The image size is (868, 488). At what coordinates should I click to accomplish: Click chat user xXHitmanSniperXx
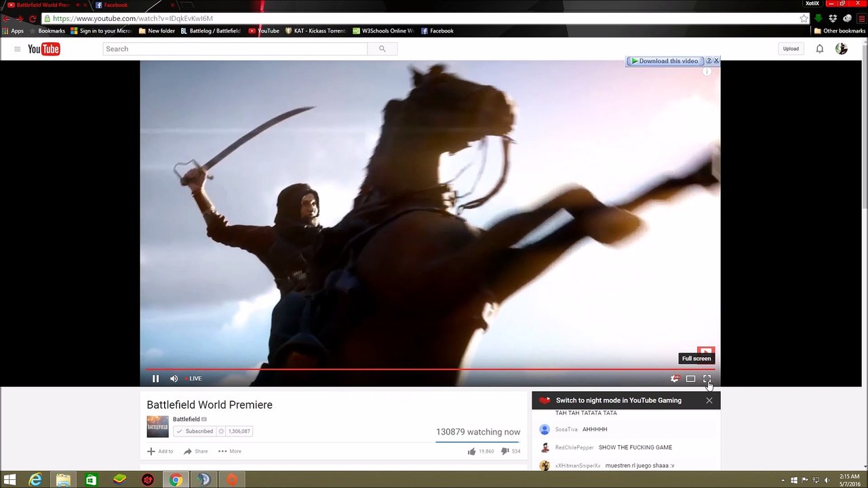(x=578, y=466)
